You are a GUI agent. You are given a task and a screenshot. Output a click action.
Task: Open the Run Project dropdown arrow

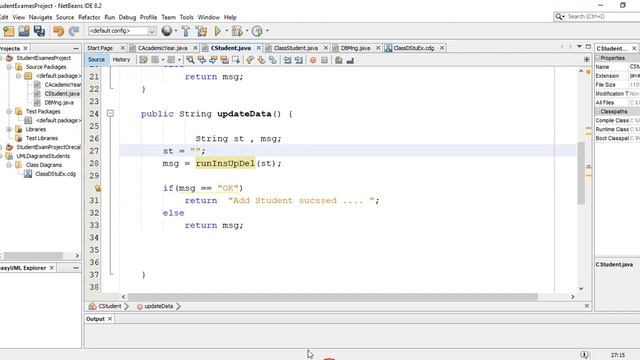(x=227, y=31)
